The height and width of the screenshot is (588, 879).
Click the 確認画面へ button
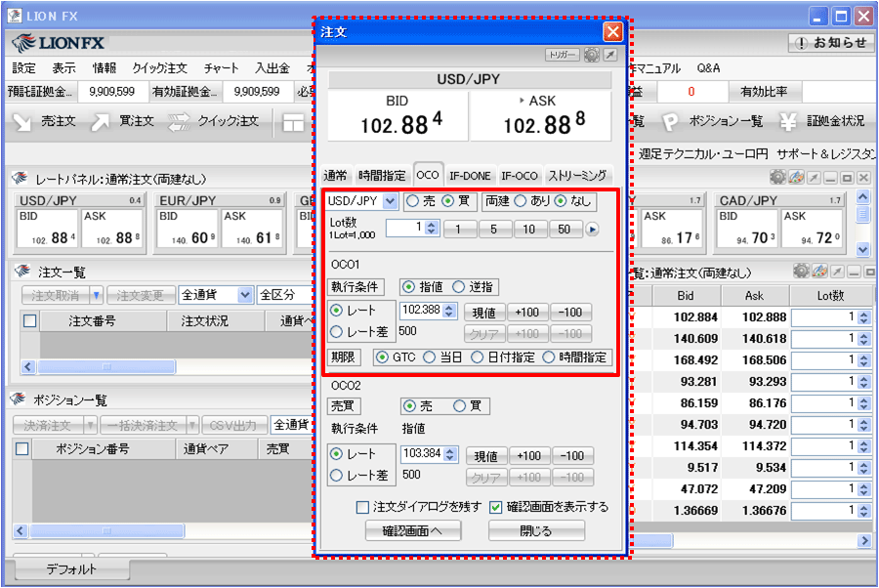point(412,530)
